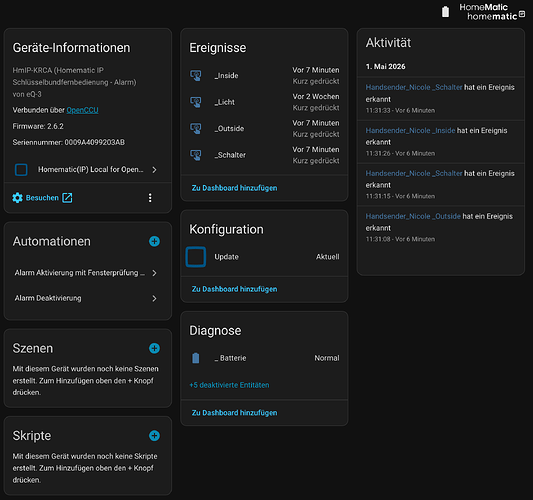Show +5 deaktivierte Entitäten
Screen dimensions: 533x500
coord(229,385)
